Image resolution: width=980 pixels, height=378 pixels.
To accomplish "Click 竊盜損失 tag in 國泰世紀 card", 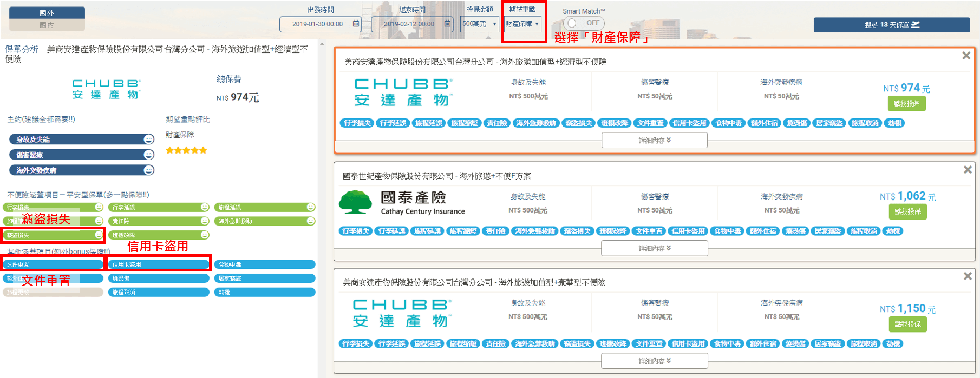I will pos(577,231).
